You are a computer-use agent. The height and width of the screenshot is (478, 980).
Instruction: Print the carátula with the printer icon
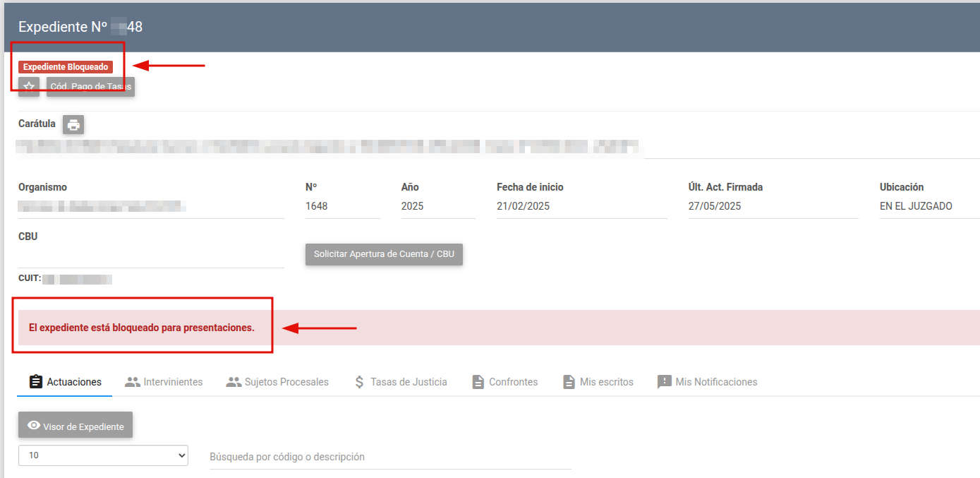pyautogui.click(x=73, y=125)
